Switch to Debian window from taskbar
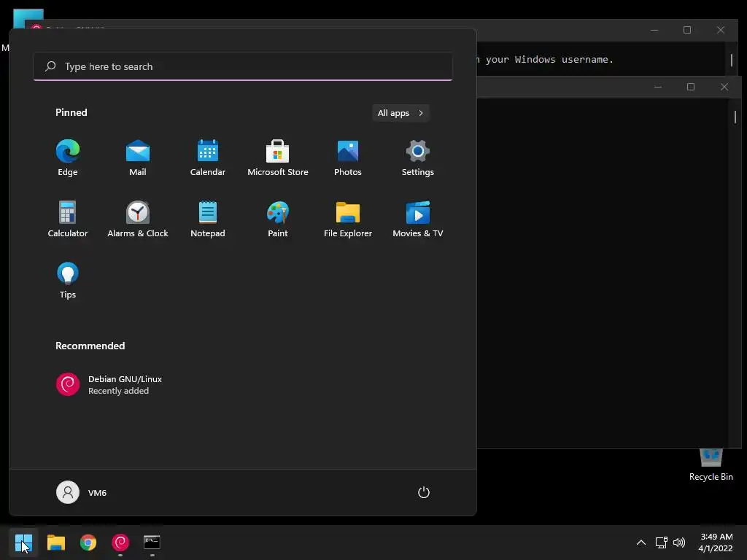 click(120, 542)
